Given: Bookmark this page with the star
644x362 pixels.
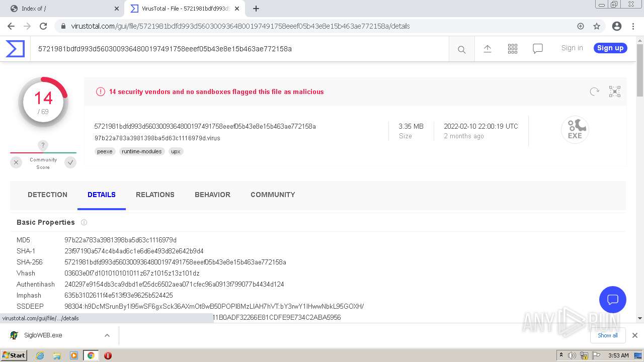Looking at the screenshot, I should click(x=597, y=26).
